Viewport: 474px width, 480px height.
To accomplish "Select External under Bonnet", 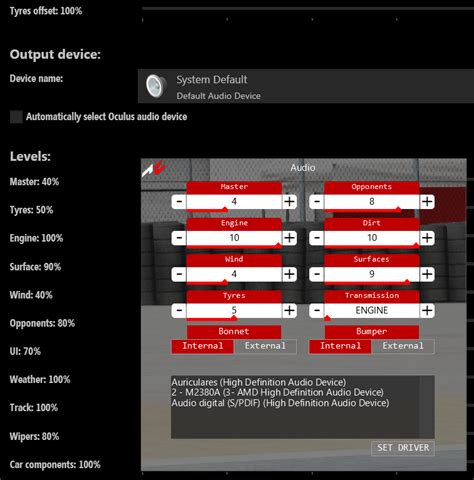I will tap(265, 346).
